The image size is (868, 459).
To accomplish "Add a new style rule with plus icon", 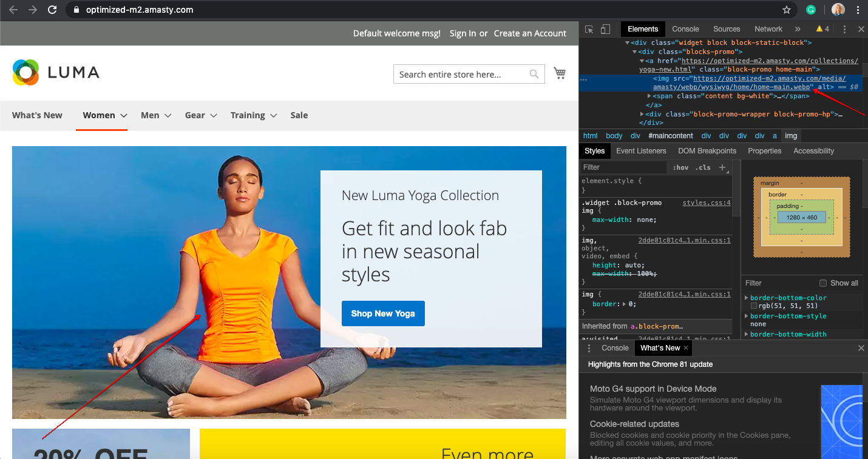I will click(722, 167).
